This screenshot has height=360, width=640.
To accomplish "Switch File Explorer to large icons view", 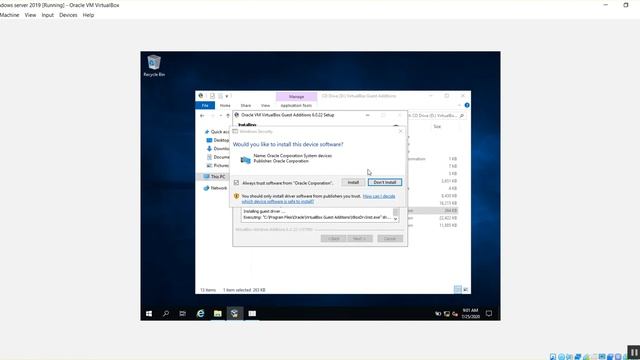I will (x=465, y=289).
